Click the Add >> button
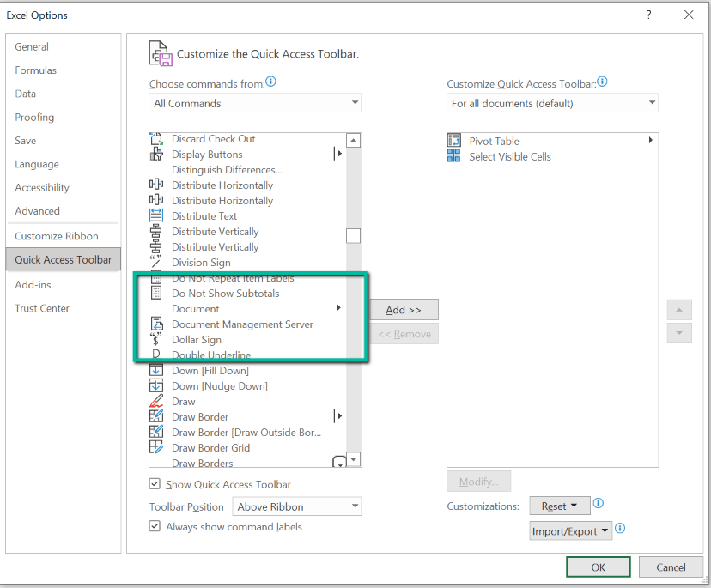Viewport: 711px width, 588px height. [404, 310]
